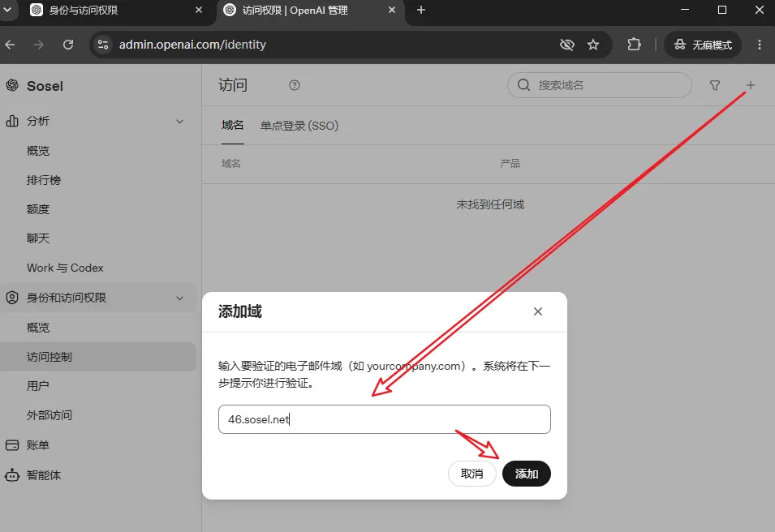Click the Sosel workspace name

(45, 86)
